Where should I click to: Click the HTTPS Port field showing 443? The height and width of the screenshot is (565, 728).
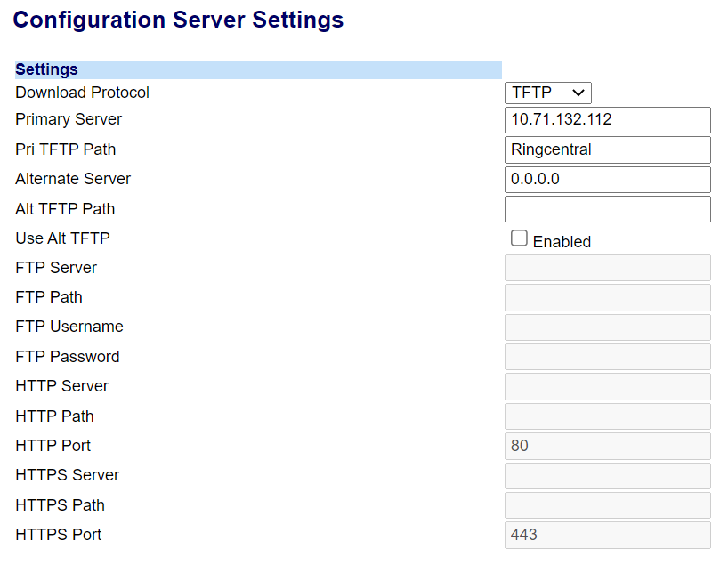pyautogui.click(x=607, y=535)
